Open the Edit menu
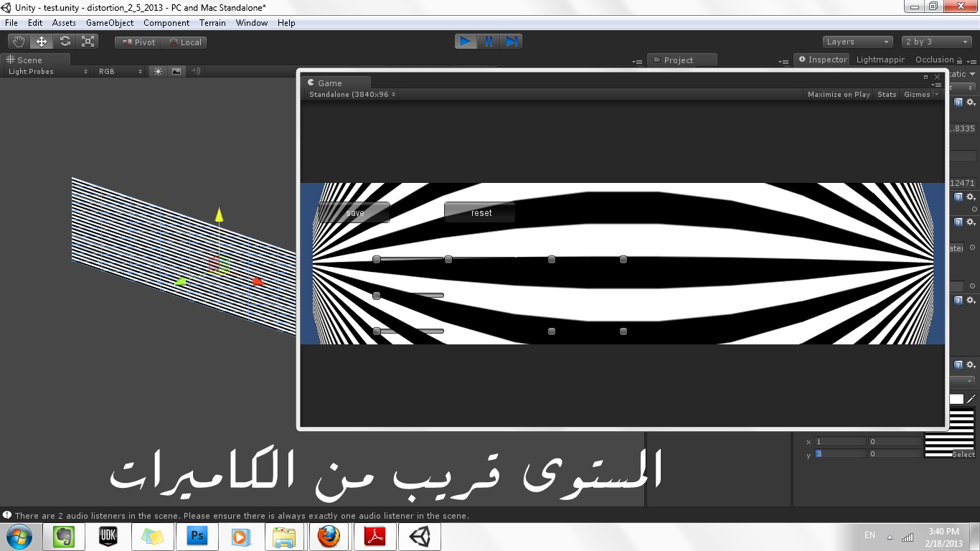The image size is (980, 551). [35, 23]
